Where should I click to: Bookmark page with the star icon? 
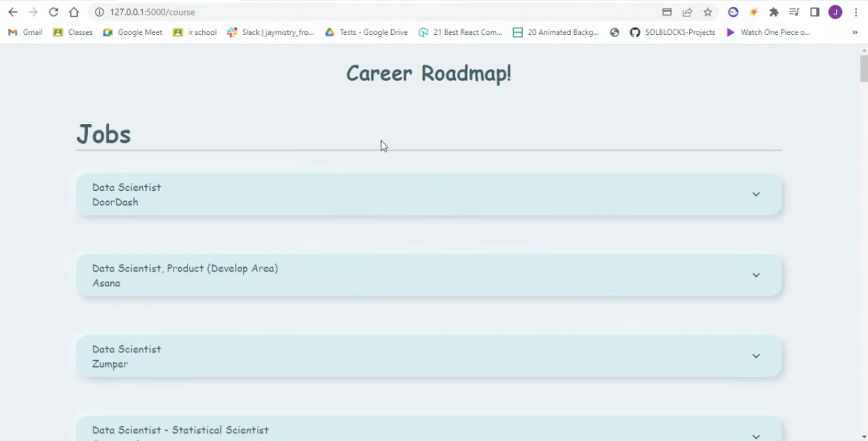tap(707, 12)
